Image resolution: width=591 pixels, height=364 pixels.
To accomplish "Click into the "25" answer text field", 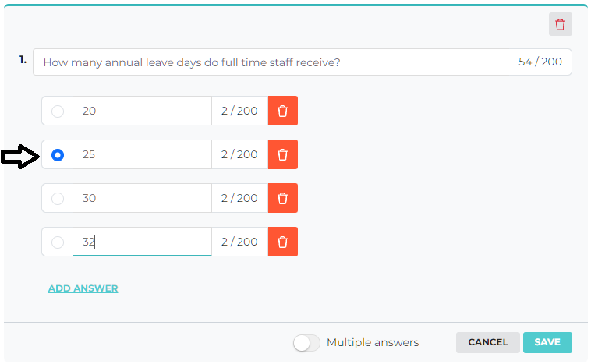I will pos(140,154).
